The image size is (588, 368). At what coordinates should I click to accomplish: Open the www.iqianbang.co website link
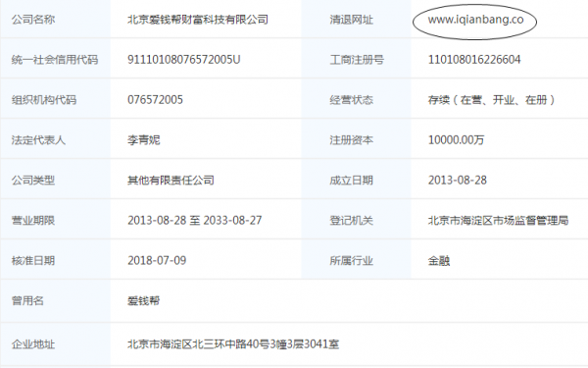coord(475,20)
